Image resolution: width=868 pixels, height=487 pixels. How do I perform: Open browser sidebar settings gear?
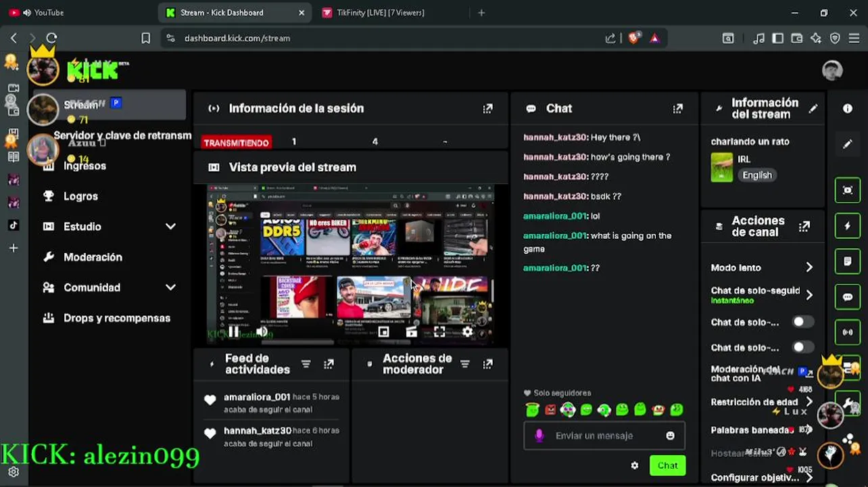click(13, 472)
